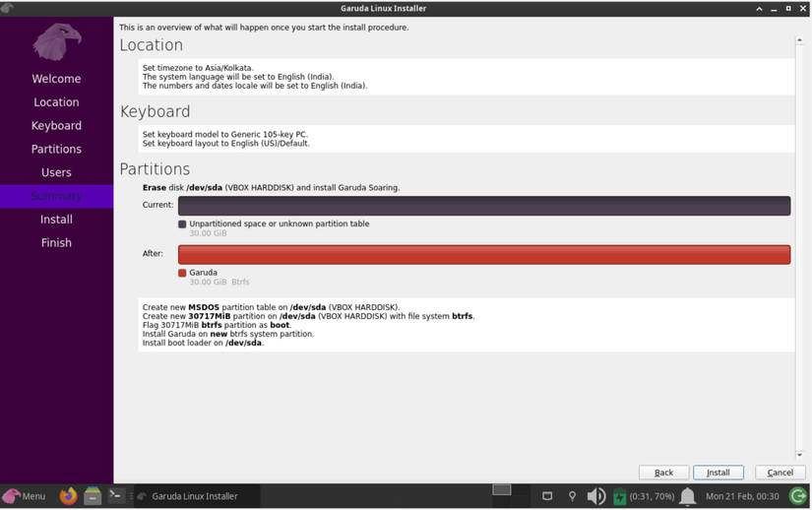Select the Install step in sidebar
The height and width of the screenshot is (510, 812).
[56, 220]
